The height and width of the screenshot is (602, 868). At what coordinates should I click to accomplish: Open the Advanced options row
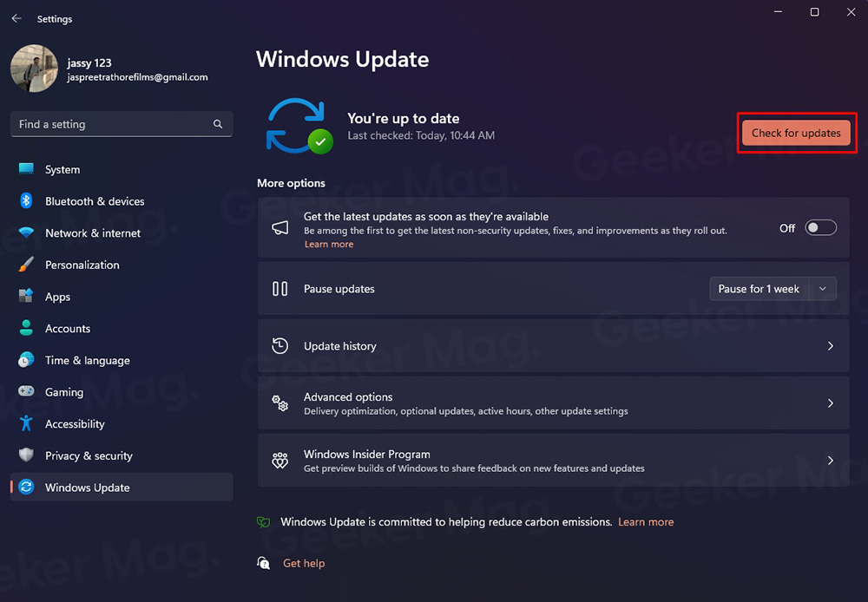554,402
